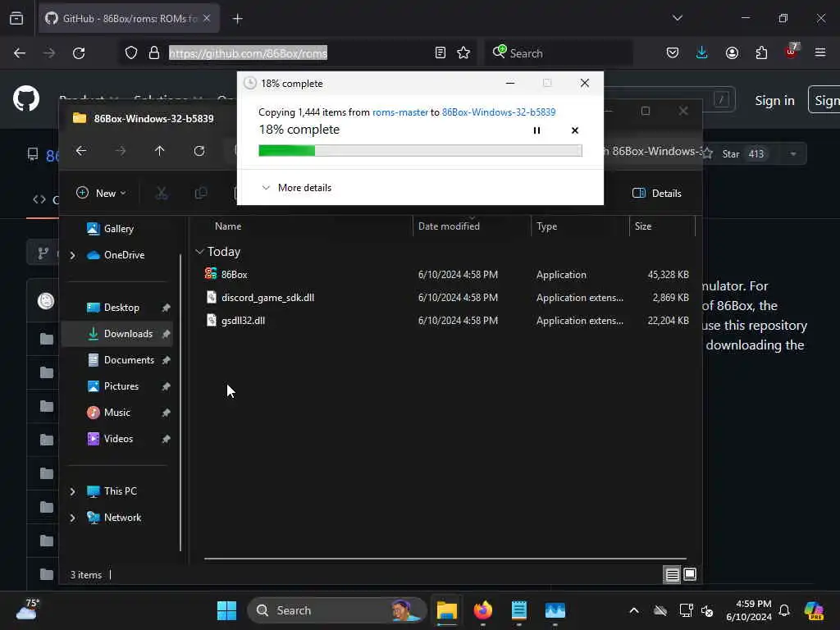Open the roms-master source link

(x=399, y=112)
